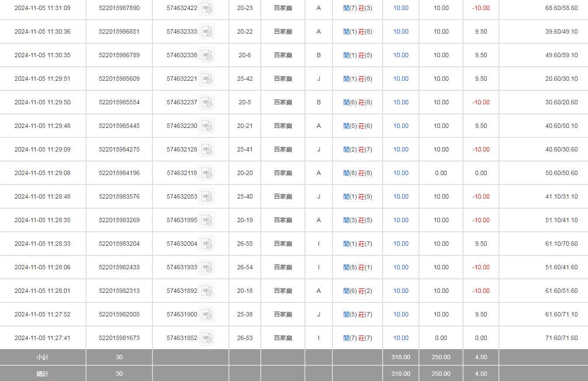The width and height of the screenshot is (588, 381).
Task: Open video replay icon beside round 574632422
Action: [207, 8]
